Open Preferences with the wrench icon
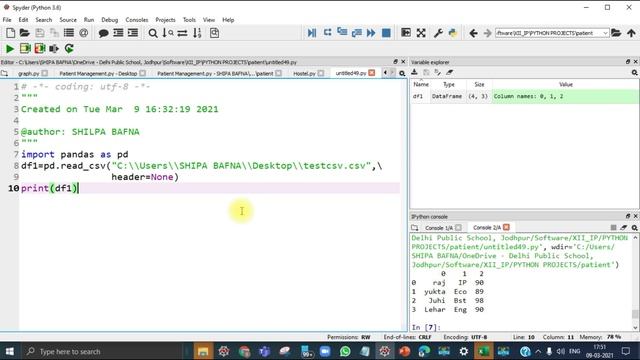640x360 pixels. point(438,33)
